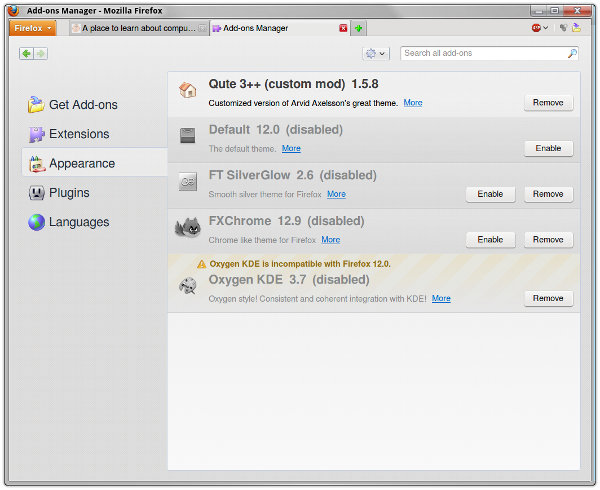Viewport: 600px width, 490px height.
Task: Remove the FXChrome theme
Action: coord(548,240)
